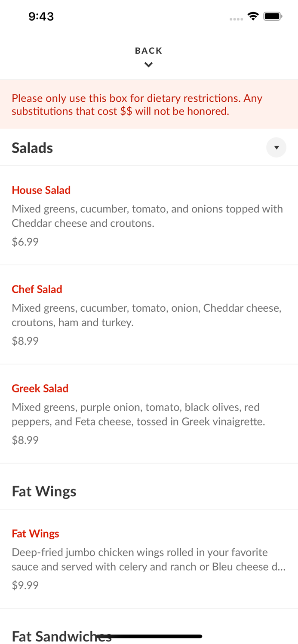The image size is (298, 644).
Task: Tap the home indicator bar
Action: (x=149, y=636)
